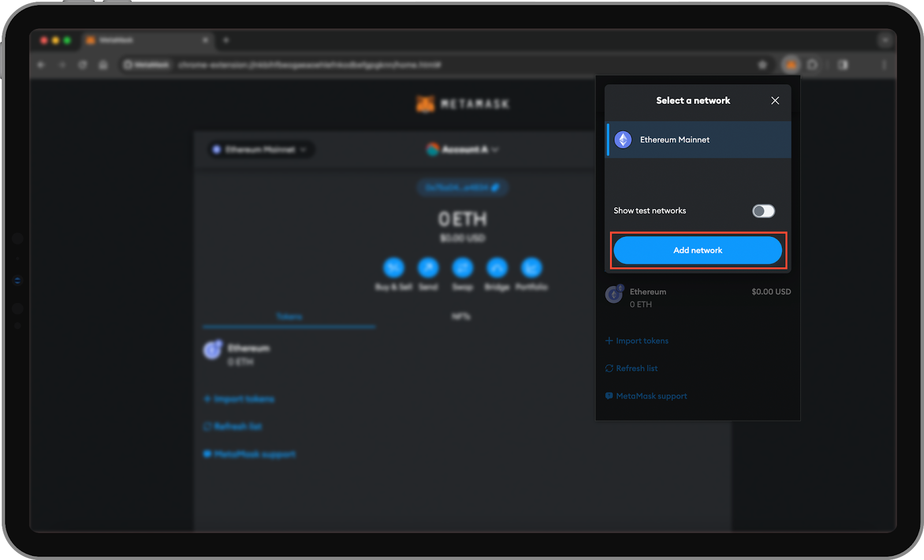This screenshot has height=560, width=924.
Task: Select the MetaMask browser tab
Action: click(147, 40)
